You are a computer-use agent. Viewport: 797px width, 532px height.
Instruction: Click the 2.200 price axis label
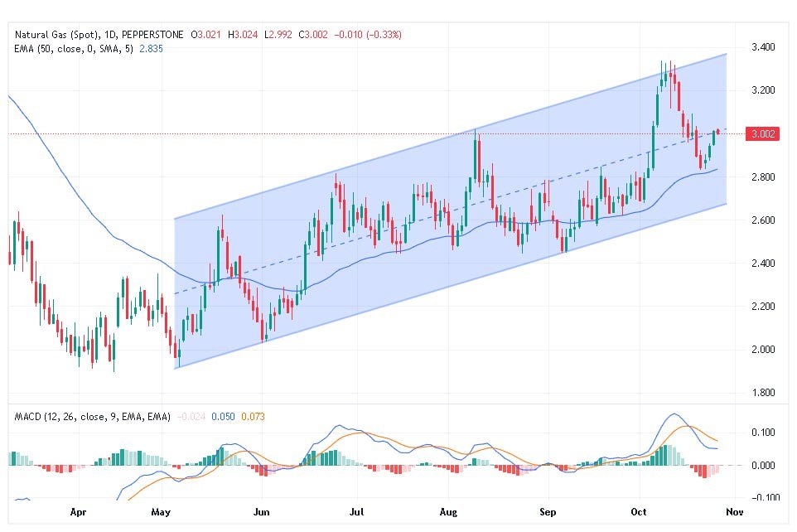pyautogui.click(x=763, y=306)
